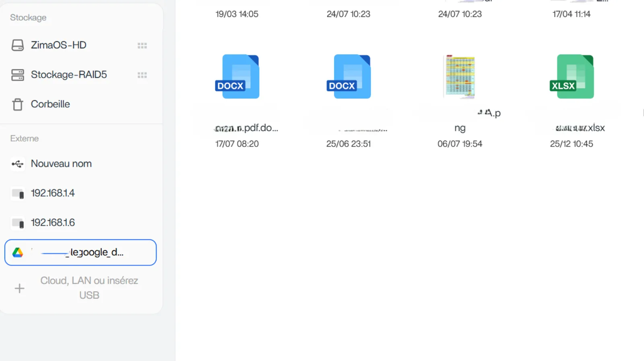Image resolution: width=644 pixels, height=361 pixels.
Task: Click the file name ending in .pdf.do...
Action: click(246, 128)
